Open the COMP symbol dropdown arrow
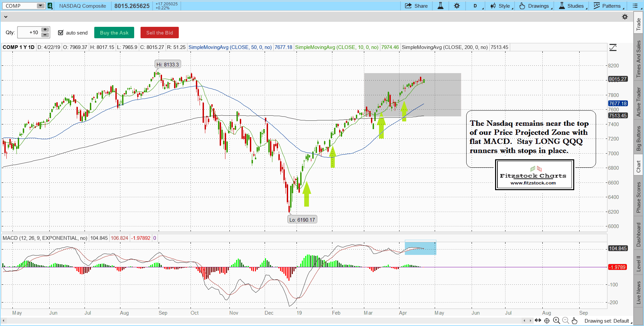644x326 pixels. click(40, 6)
